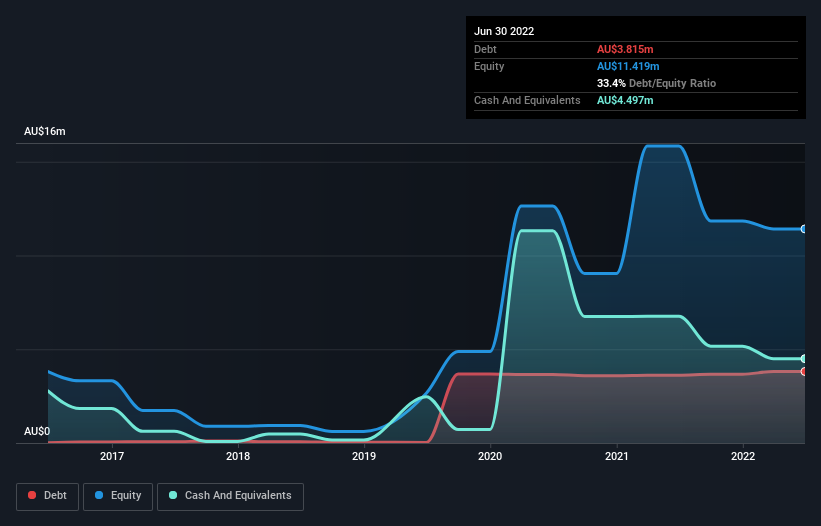
Task: Click the AU$11.419m equity value
Action: coord(628,66)
